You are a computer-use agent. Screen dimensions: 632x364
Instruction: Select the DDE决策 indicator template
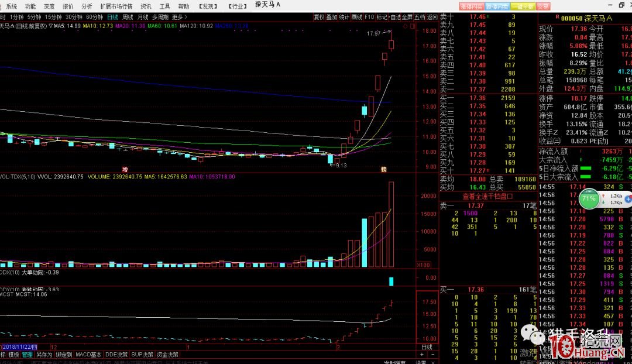(x=116, y=355)
